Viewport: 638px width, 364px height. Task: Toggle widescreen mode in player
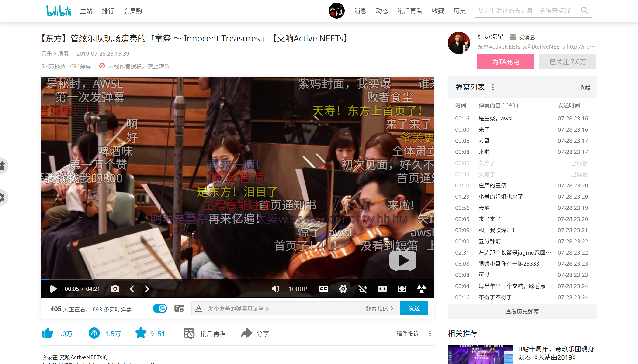tap(382, 289)
